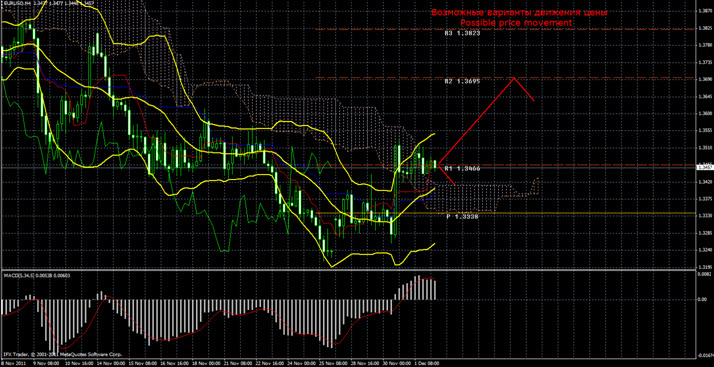Click the 1.3645 price axis label
The height and width of the screenshot is (367, 714).
[704, 97]
